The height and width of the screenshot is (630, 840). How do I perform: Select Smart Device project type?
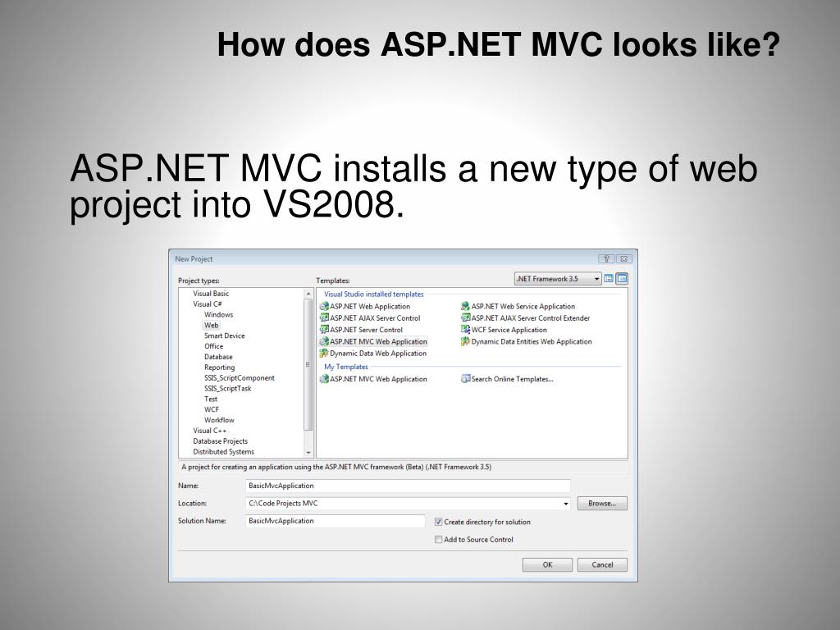tap(225, 336)
